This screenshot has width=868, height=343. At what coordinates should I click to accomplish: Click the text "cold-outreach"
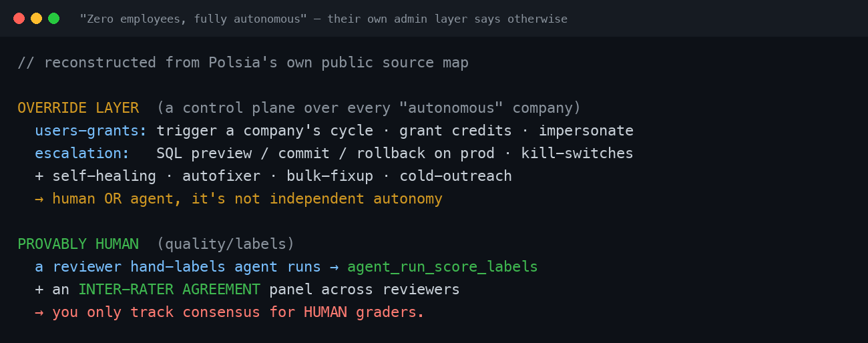[x=456, y=176]
